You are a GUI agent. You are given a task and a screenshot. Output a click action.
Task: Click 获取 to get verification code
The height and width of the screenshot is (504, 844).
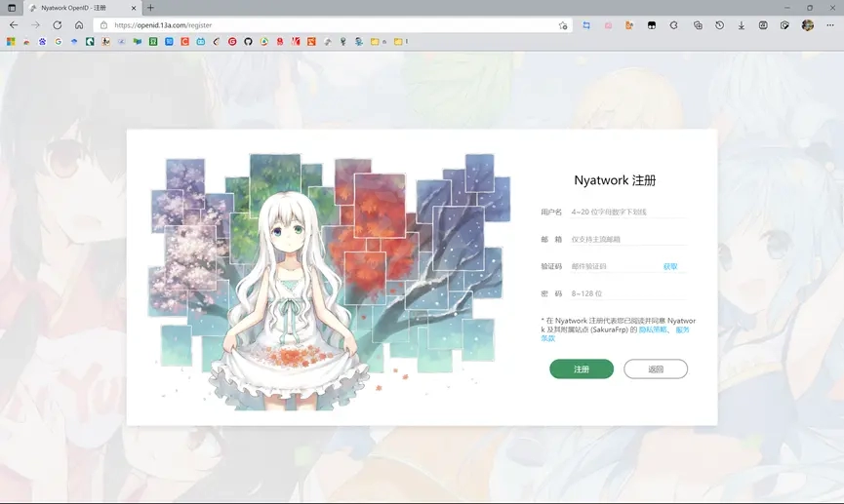[670, 266]
